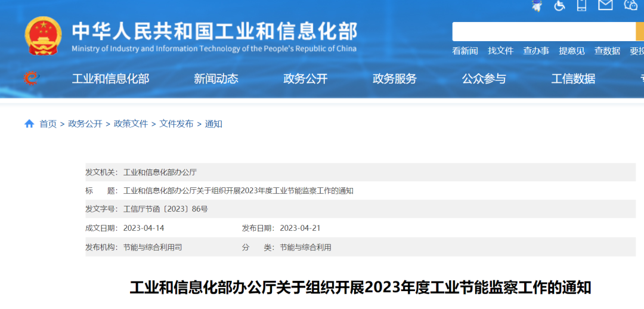The width and height of the screenshot is (644, 309).
Task: Click the ministry name 中华人民共和国工业和信息化部 heading
Action: pos(215,31)
